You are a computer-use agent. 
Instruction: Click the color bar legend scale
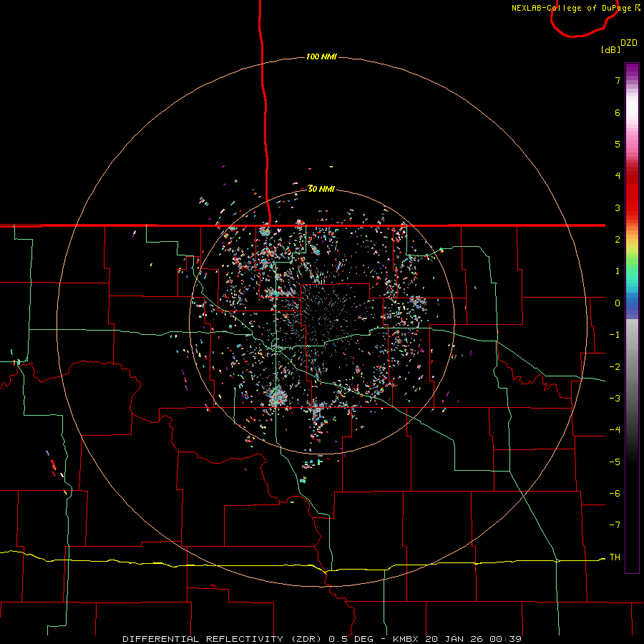point(632,318)
